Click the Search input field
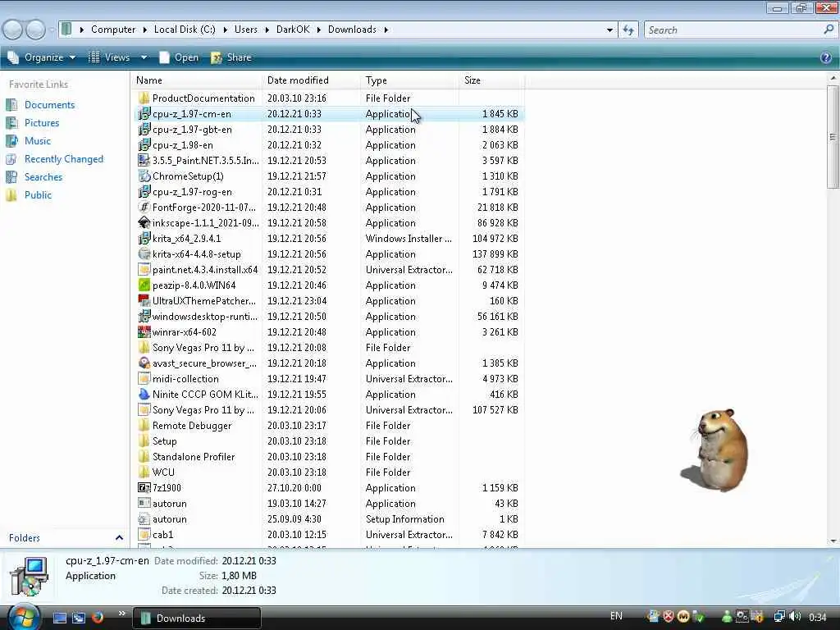 (x=734, y=30)
